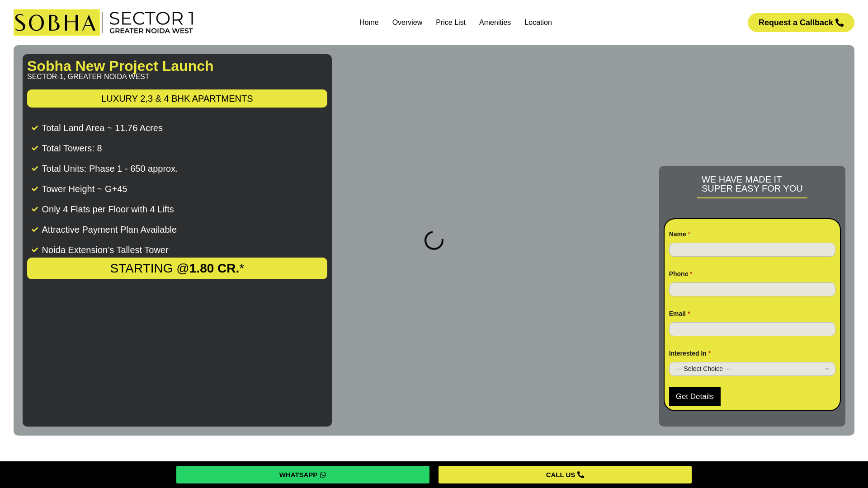Click the Request a Callback button

tap(801, 23)
